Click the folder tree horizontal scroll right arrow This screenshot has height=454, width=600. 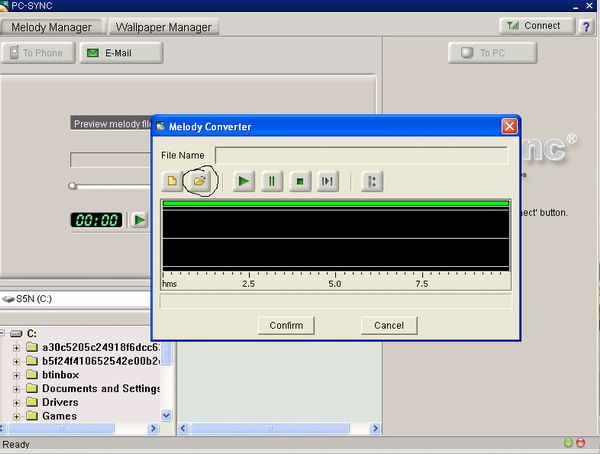(x=153, y=428)
